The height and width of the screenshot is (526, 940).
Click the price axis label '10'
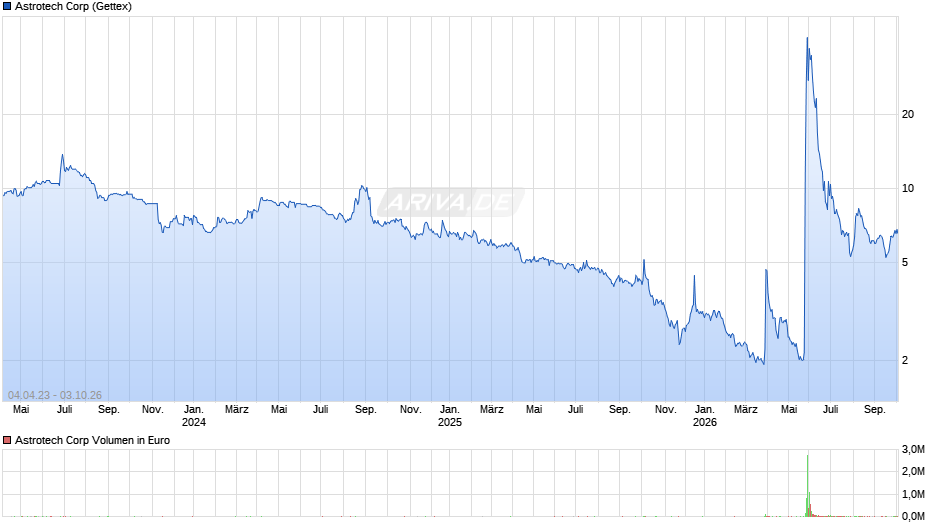(908, 188)
